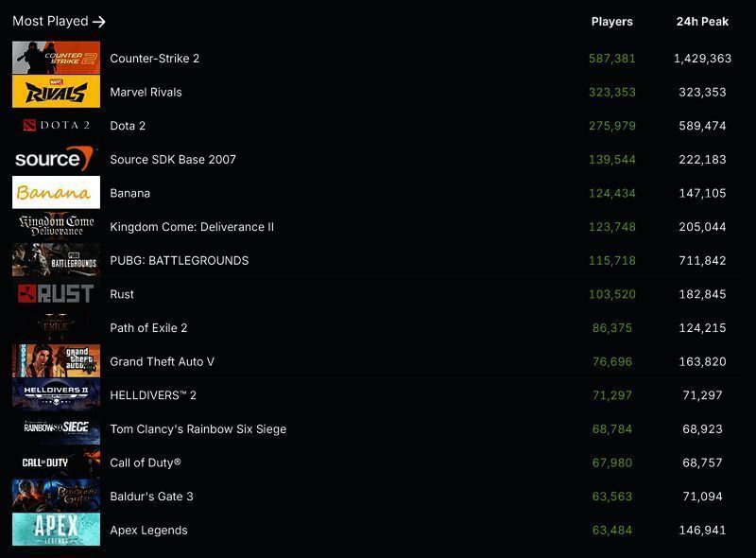Open the Kingdom Come Deliverance logo
Image resolution: width=756 pixels, height=558 pixels.
(x=56, y=227)
